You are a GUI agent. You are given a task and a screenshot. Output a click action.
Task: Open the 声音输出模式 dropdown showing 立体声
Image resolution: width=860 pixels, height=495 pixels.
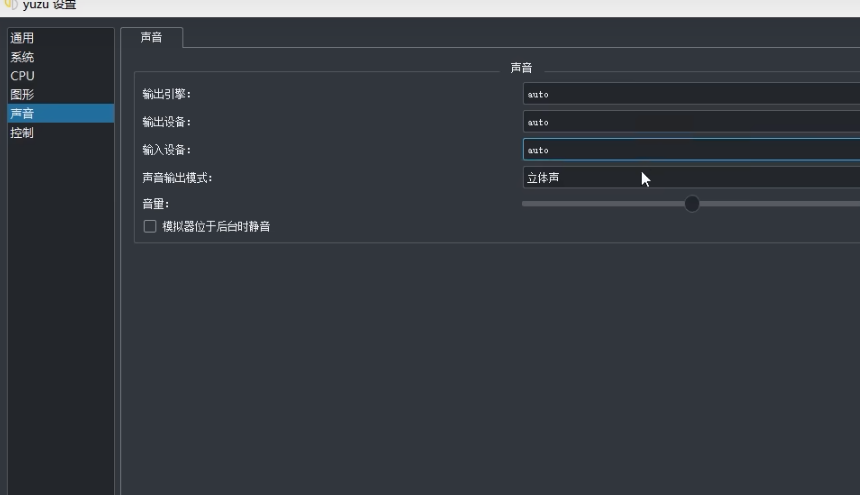pos(690,178)
